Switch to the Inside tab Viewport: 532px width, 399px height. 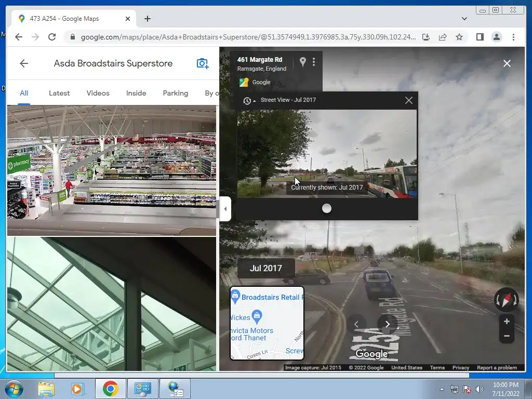(x=136, y=93)
